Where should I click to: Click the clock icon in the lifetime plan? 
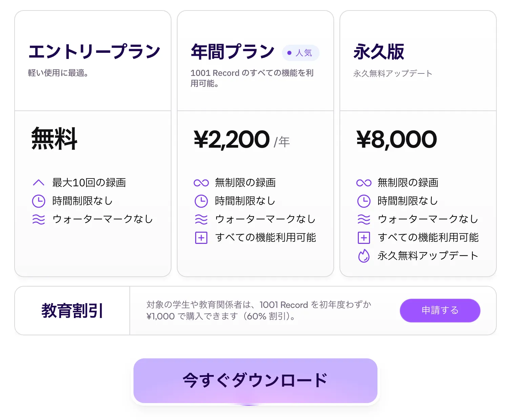coord(364,201)
